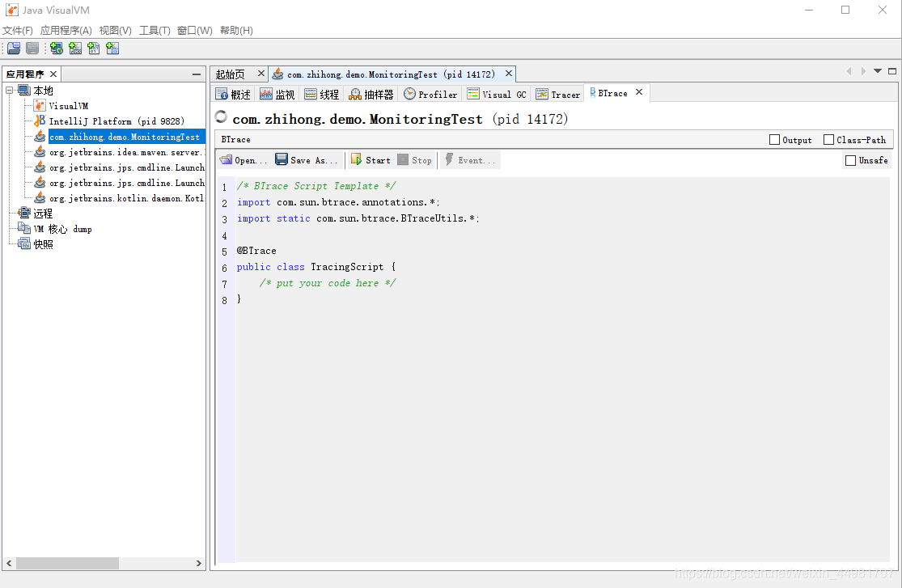The image size is (902, 588).
Task: Switch to the 抽样器 tab
Action: (371, 95)
